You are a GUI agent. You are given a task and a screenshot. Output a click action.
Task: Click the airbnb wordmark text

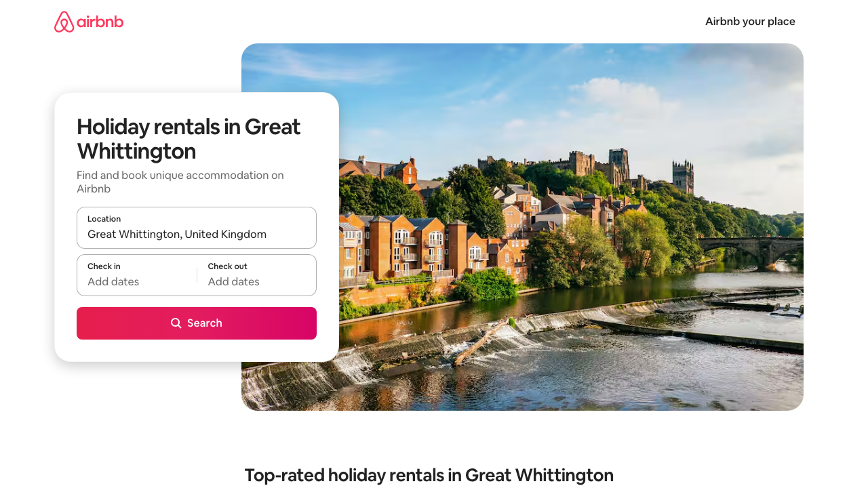(x=100, y=22)
